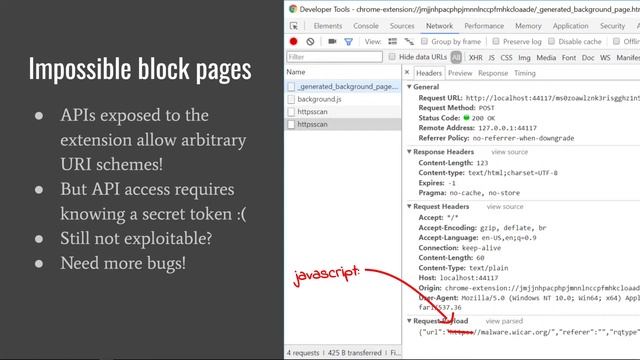
Task: Click the green 200 OK status code
Action: coord(479,118)
